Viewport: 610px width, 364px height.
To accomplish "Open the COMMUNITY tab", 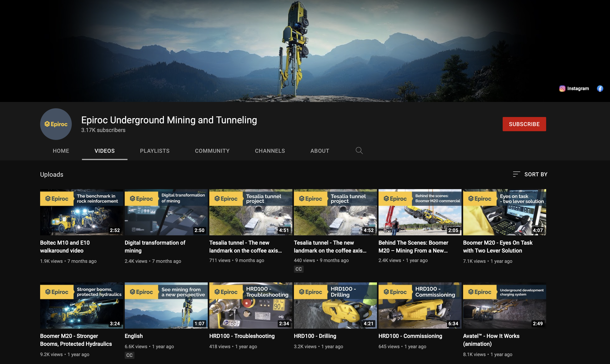I will [212, 151].
